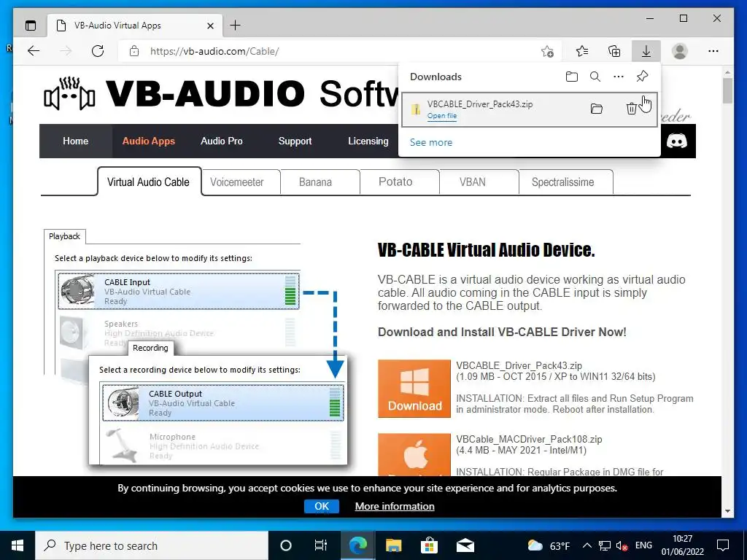The width and height of the screenshot is (747, 560).
Task: Open Edge Settings and more menu
Action: (x=713, y=51)
